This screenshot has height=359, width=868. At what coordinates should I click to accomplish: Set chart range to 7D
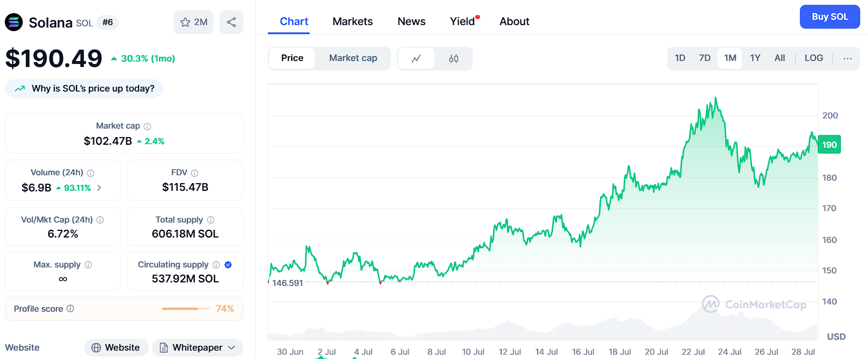pyautogui.click(x=705, y=58)
